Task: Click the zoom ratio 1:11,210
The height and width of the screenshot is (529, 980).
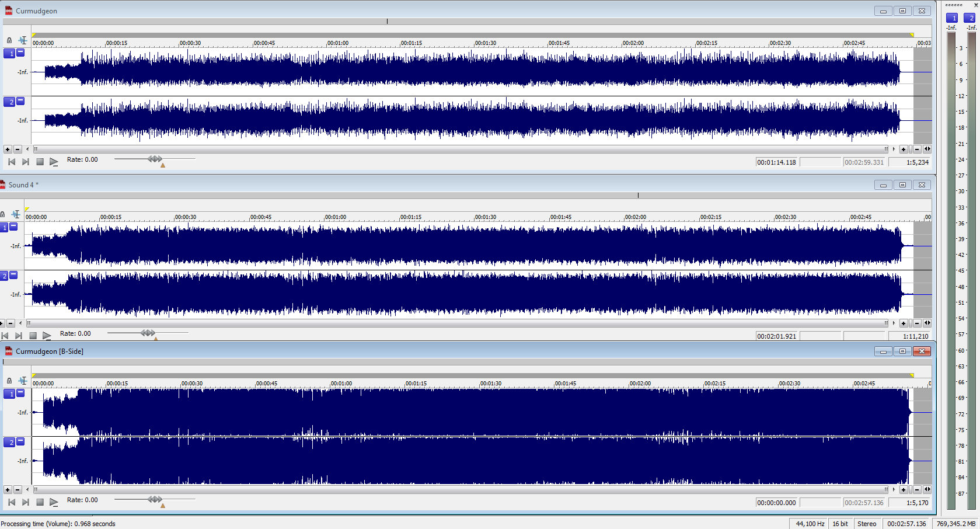Action: point(909,336)
